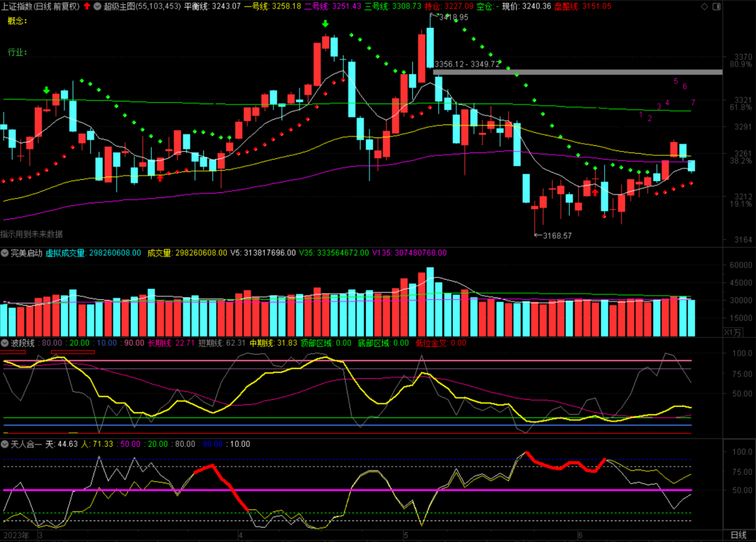Screen dimensions: 756x542
Task: Click the 日线 period button at bottom-right
Action: click(x=738, y=535)
